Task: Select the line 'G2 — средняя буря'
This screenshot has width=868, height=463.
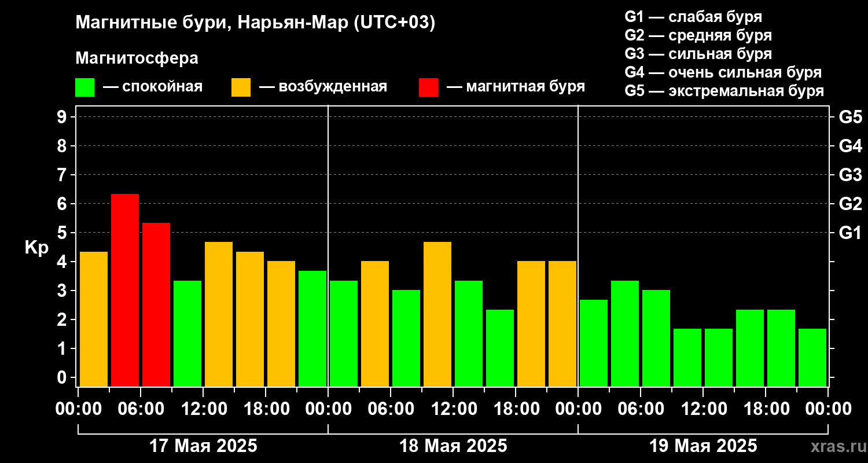Action: [698, 35]
